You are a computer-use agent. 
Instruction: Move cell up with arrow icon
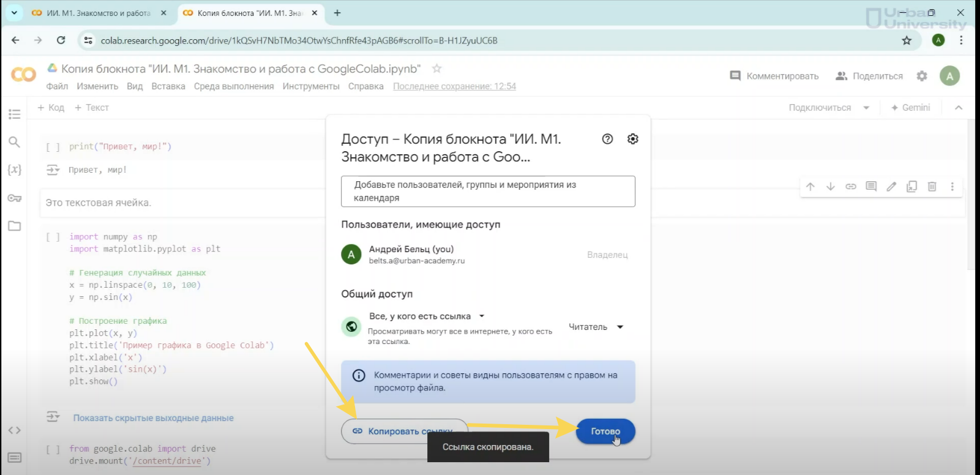[810, 187]
